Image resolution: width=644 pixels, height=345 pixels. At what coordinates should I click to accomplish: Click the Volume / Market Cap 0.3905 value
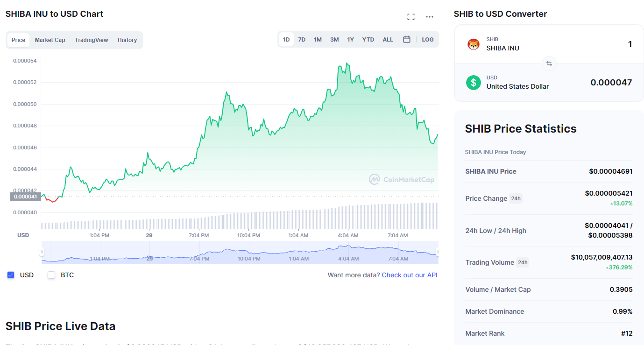coord(621,289)
